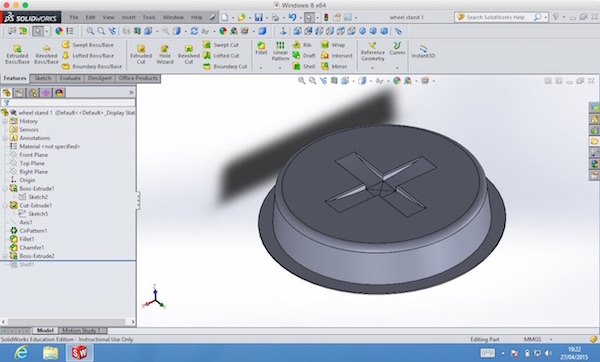
Task: Open the Tools menu
Action: [149, 17]
